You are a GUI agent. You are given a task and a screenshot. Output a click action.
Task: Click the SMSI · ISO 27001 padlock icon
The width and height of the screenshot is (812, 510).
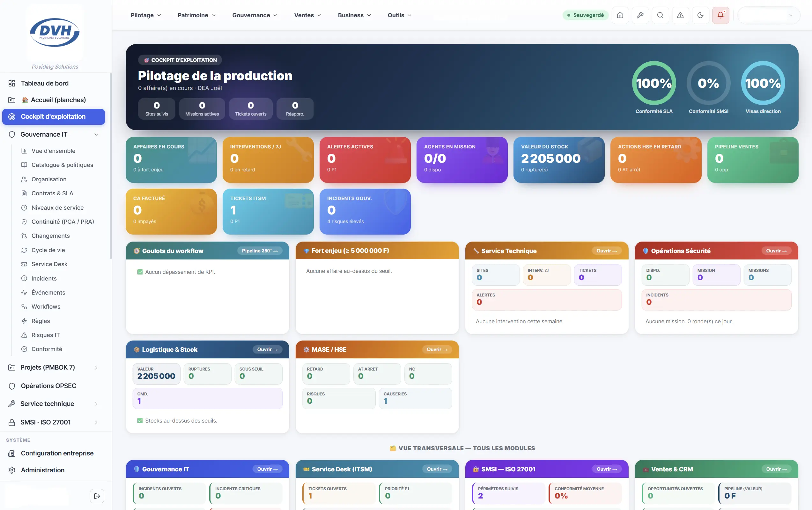(12, 422)
